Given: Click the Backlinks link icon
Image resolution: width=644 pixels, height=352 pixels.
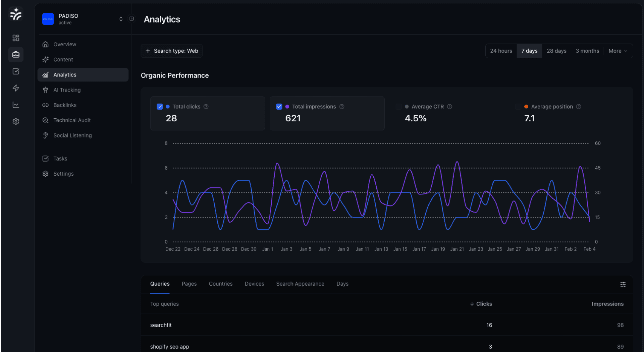Looking at the screenshot, I should pos(46,105).
